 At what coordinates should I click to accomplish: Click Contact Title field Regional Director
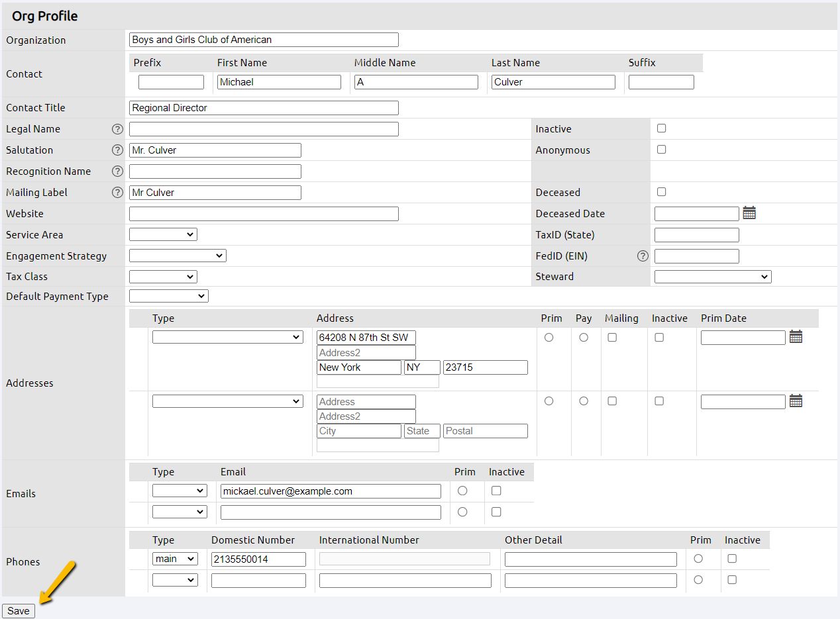tap(264, 108)
